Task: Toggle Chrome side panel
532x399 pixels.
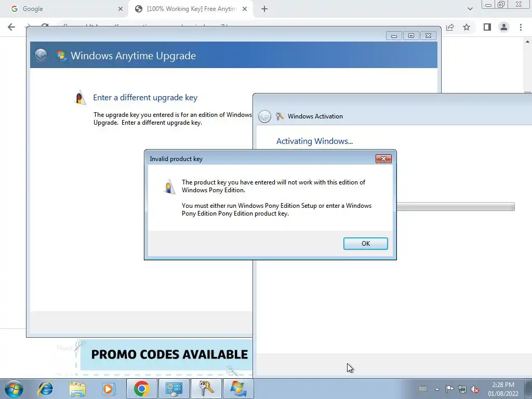Action: coord(487,27)
